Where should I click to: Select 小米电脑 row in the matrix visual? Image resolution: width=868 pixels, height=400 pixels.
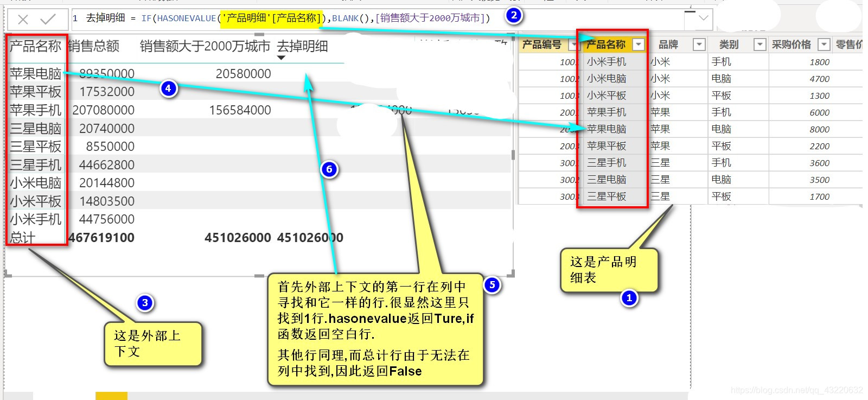point(35,183)
